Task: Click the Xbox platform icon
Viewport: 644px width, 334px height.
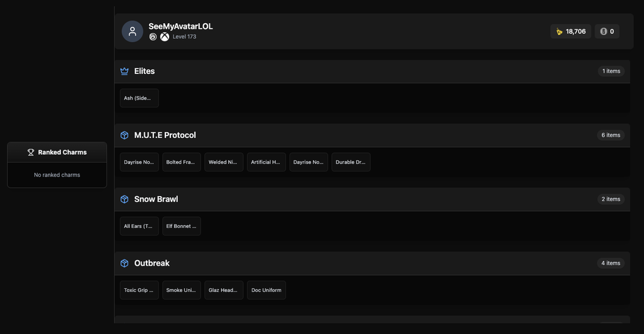Action: (165, 37)
